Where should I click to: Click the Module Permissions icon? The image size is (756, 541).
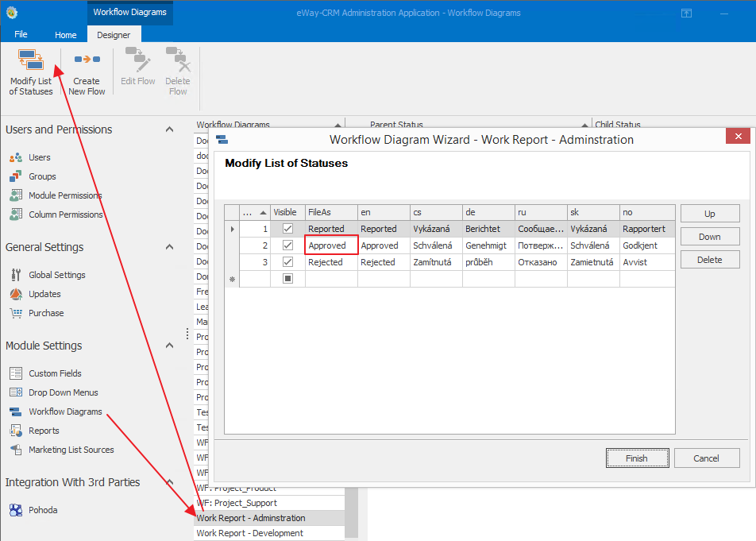coord(16,195)
